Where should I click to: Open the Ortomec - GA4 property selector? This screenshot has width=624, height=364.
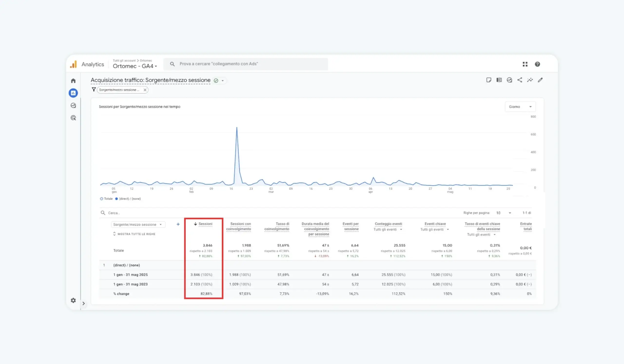pos(135,66)
